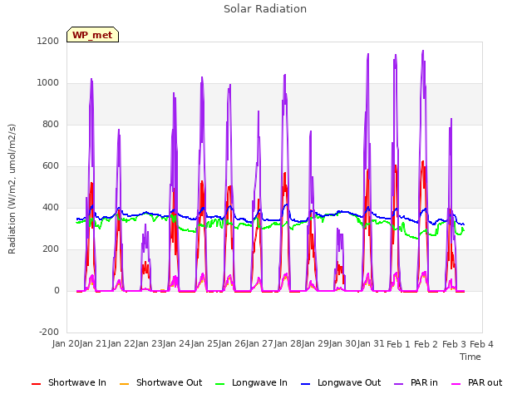532x399 pixels.
Task: Click the Jan 31 x-axis label
Action: point(371,343)
